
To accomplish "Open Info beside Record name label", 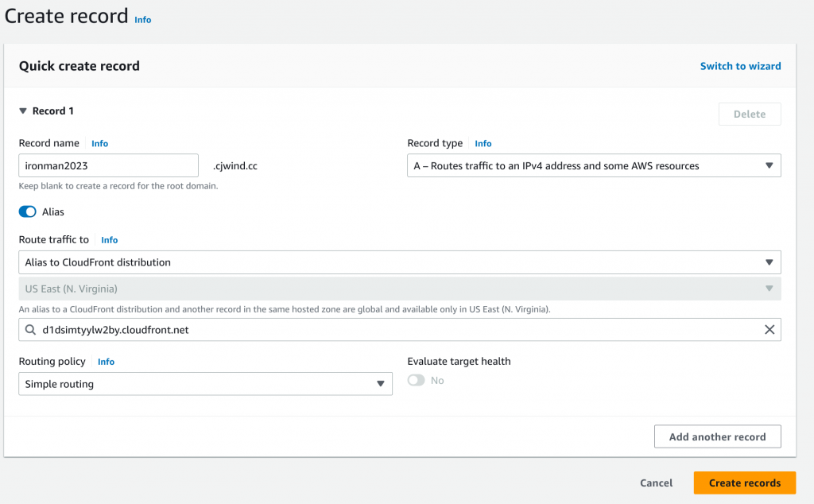I will click(x=99, y=144).
